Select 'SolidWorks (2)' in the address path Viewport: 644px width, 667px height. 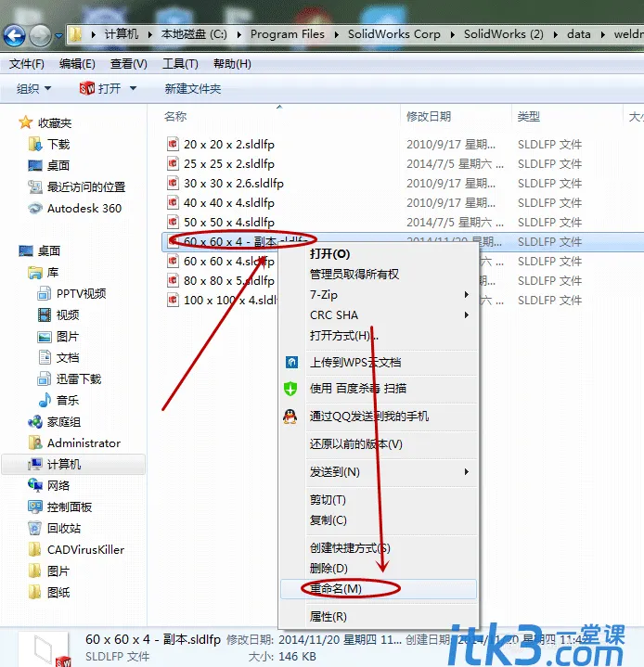pyautogui.click(x=504, y=34)
